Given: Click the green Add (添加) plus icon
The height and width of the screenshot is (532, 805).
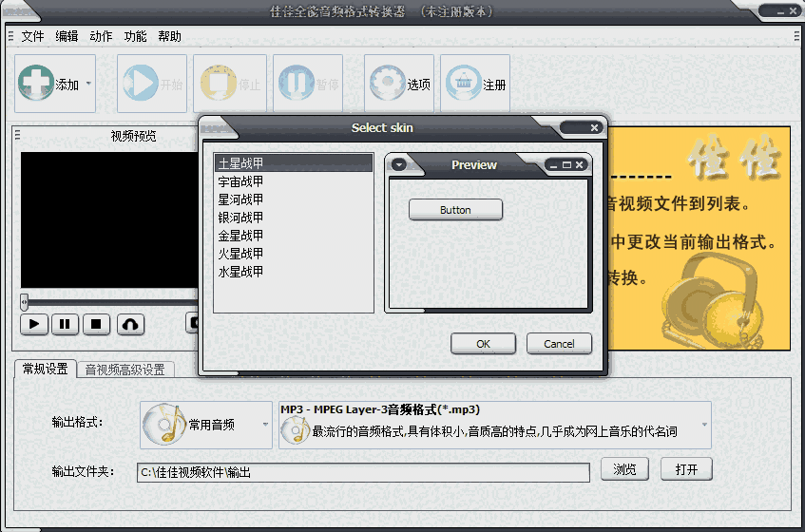Looking at the screenshot, I should coord(35,83).
